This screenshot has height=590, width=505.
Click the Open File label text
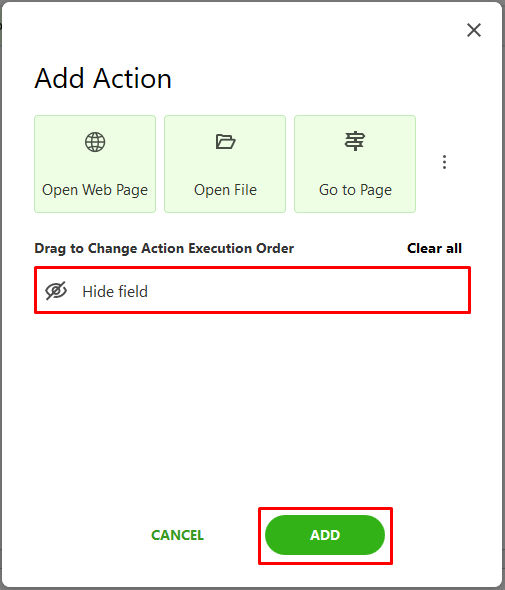[x=225, y=190]
